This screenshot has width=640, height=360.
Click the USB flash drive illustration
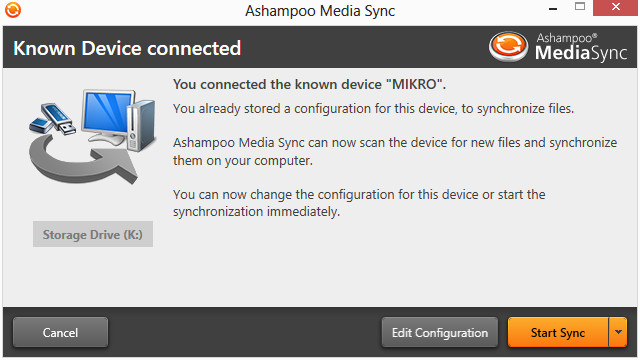pos(58,118)
